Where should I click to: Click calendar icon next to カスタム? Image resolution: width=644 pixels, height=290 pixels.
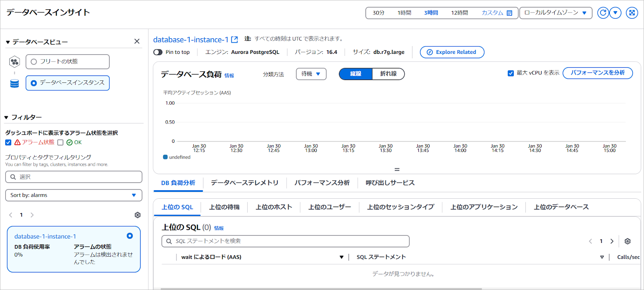tap(509, 13)
